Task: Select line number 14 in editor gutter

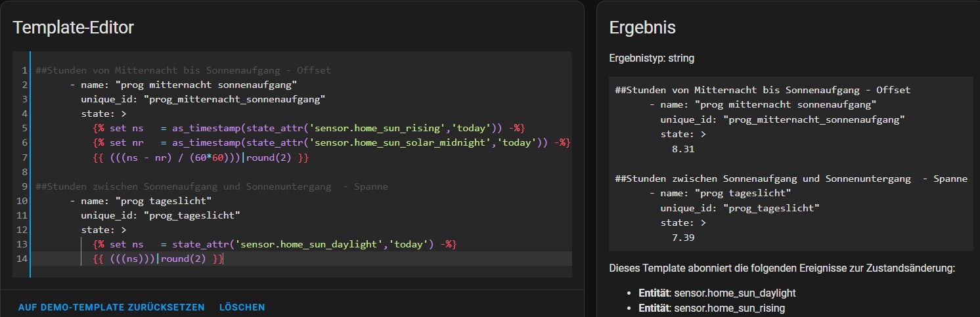Action: [x=24, y=259]
